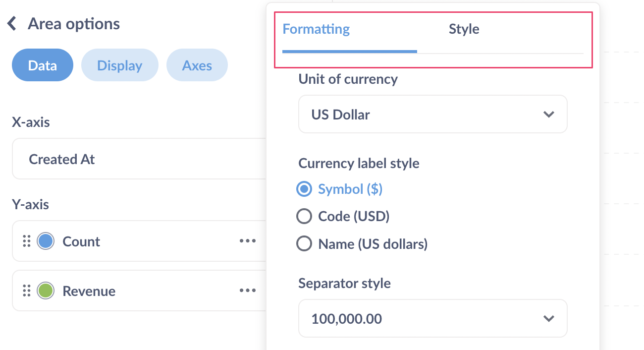Switch to the Style tab

tap(464, 29)
